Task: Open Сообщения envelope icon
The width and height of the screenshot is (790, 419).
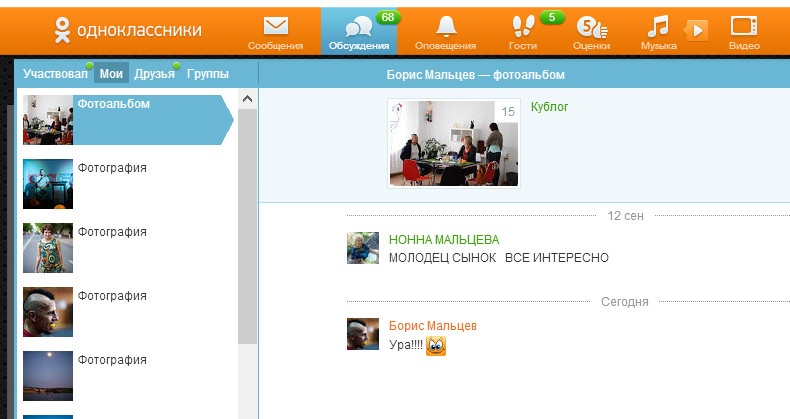Action: click(276, 26)
